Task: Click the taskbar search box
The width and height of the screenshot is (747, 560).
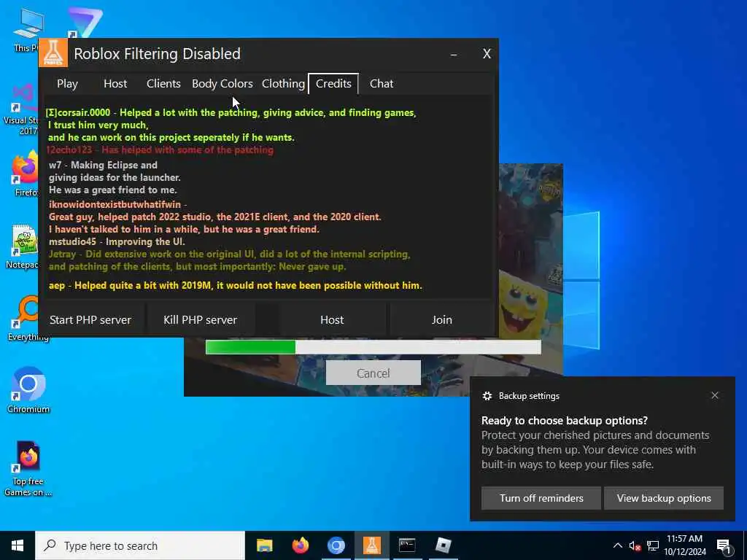Action: click(140, 545)
